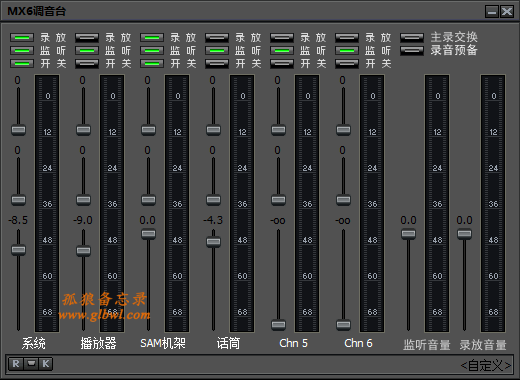Toggle 录放 for 播放器 channel
The width and height of the screenshot is (520, 380).
87,37
